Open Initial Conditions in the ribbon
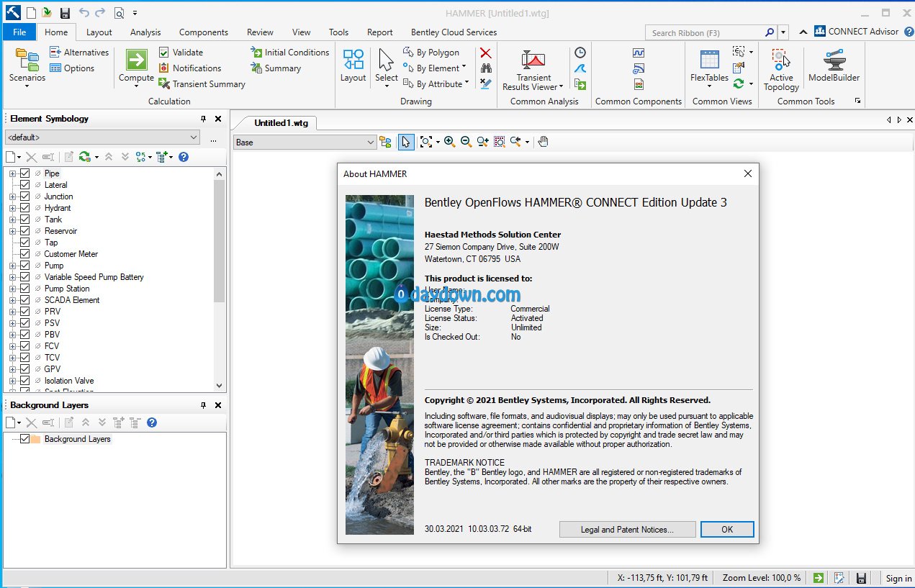Viewport: 915px width, 588px height. click(290, 53)
